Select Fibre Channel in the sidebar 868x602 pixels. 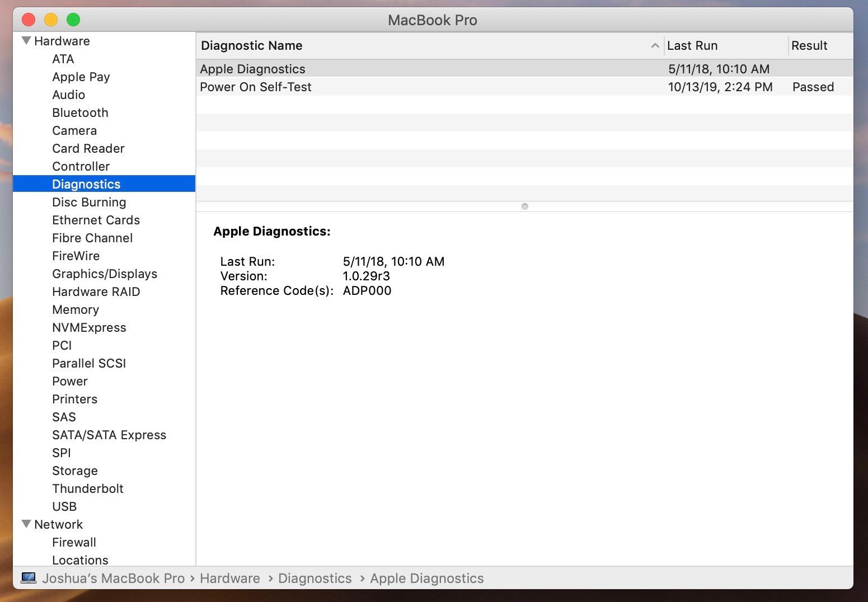pyautogui.click(x=92, y=238)
